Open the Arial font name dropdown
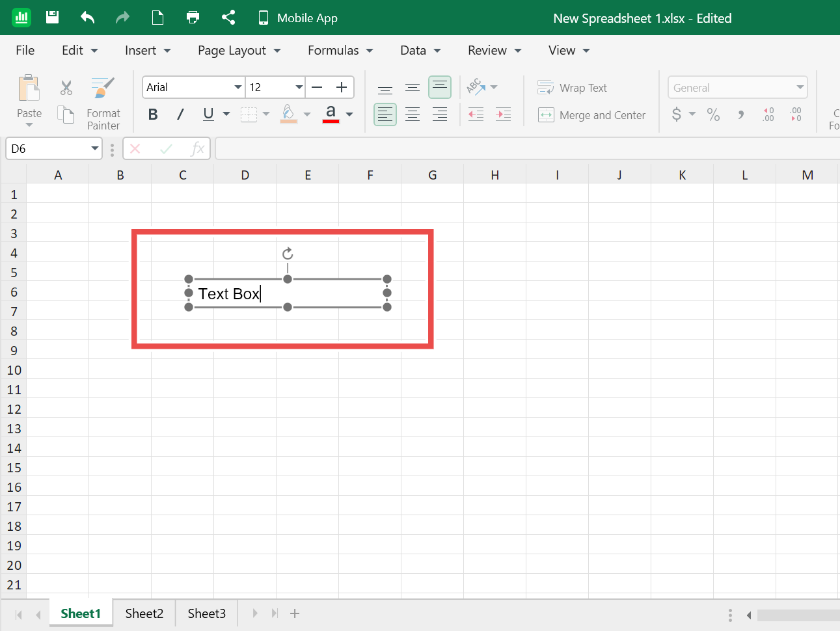This screenshot has height=631, width=840. (193, 87)
